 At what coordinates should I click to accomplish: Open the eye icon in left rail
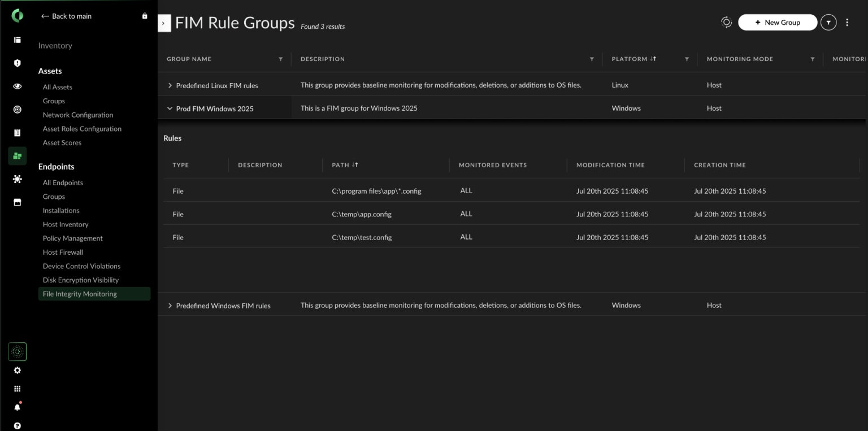17,86
